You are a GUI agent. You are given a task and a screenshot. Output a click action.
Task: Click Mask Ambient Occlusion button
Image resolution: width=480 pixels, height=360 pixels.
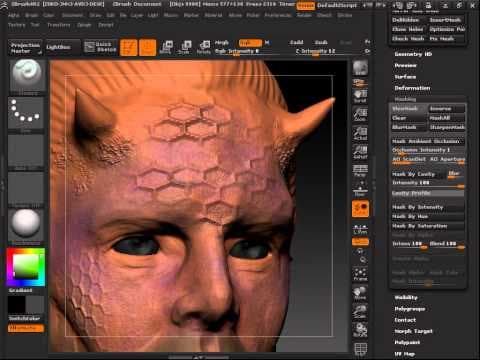pos(428,141)
